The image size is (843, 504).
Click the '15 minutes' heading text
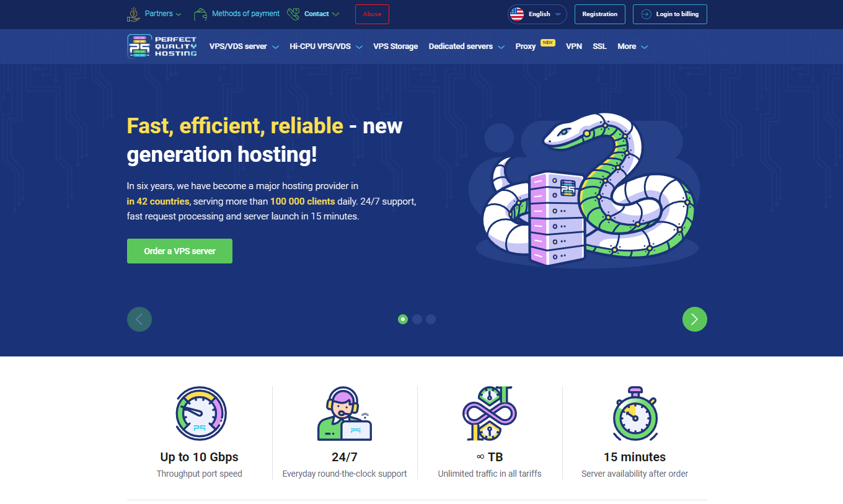click(x=635, y=457)
